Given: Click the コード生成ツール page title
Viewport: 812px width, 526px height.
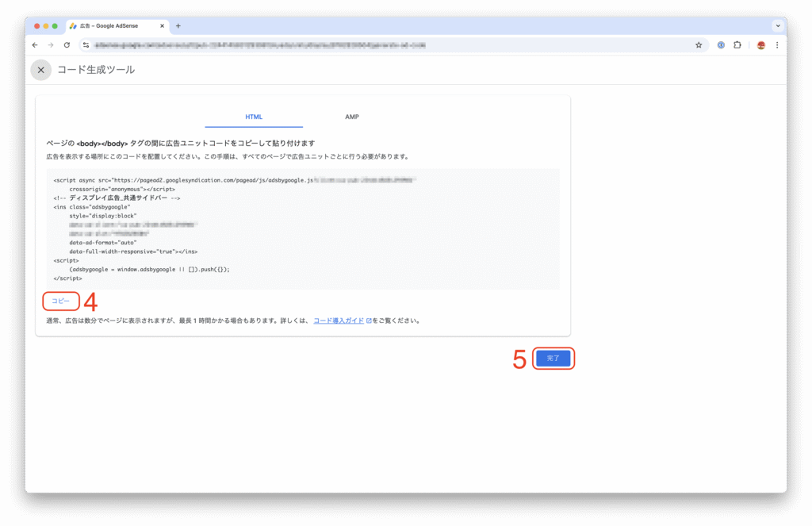Looking at the screenshot, I should tap(96, 70).
